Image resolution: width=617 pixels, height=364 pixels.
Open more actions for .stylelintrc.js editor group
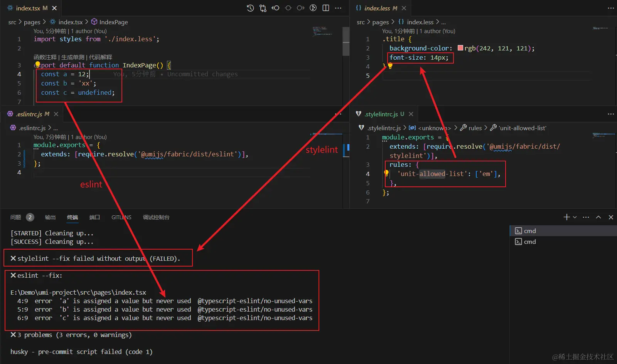coord(611,114)
